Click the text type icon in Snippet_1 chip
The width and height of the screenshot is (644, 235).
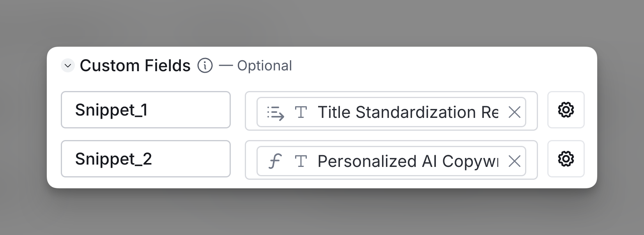301,112
